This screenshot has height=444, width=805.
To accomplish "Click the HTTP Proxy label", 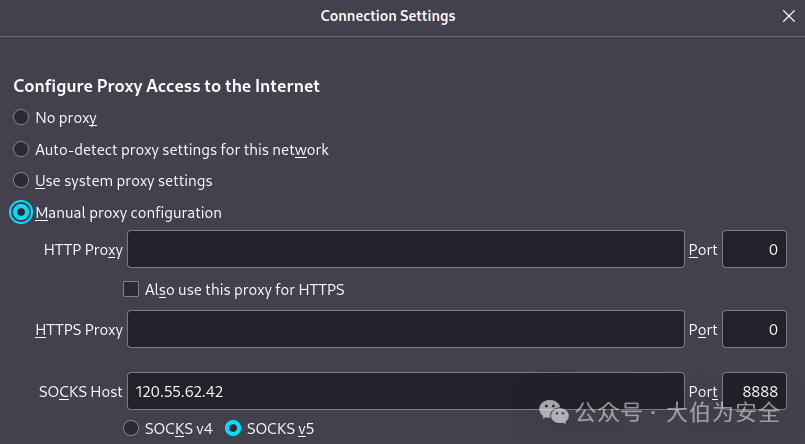I will [x=83, y=250].
